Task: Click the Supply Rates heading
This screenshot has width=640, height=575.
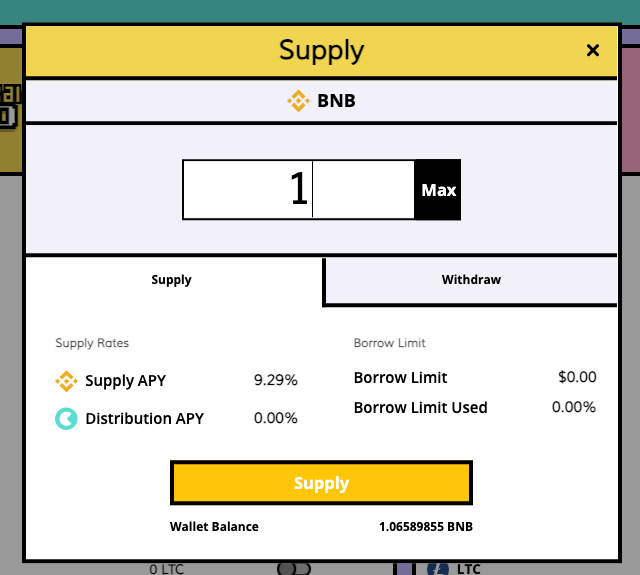Action: 92,343
